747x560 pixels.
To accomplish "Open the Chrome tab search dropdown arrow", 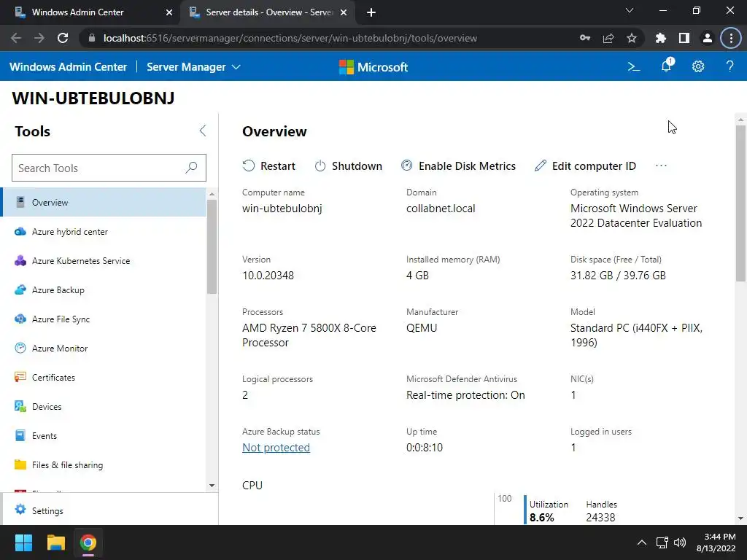I will tap(630, 10).
